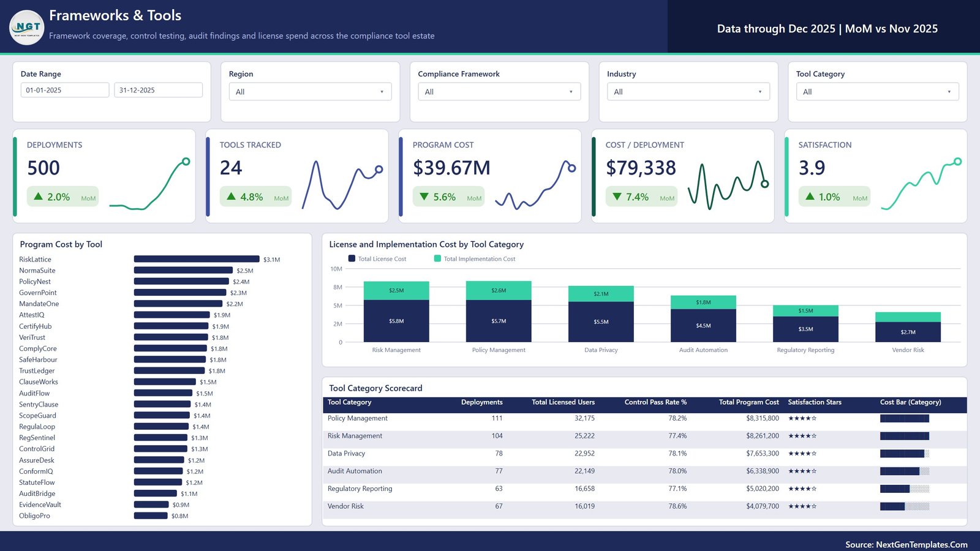Click the Policy Management satisfaction stars
This screenshot has width=980, height=551.
click(802, 419)
